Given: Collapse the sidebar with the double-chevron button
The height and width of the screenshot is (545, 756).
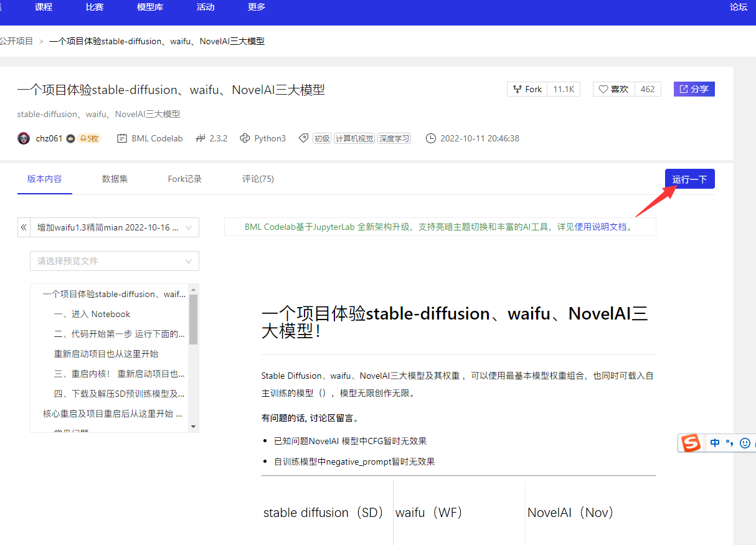Looking at the screenshot, I should [x=24, y=227].
